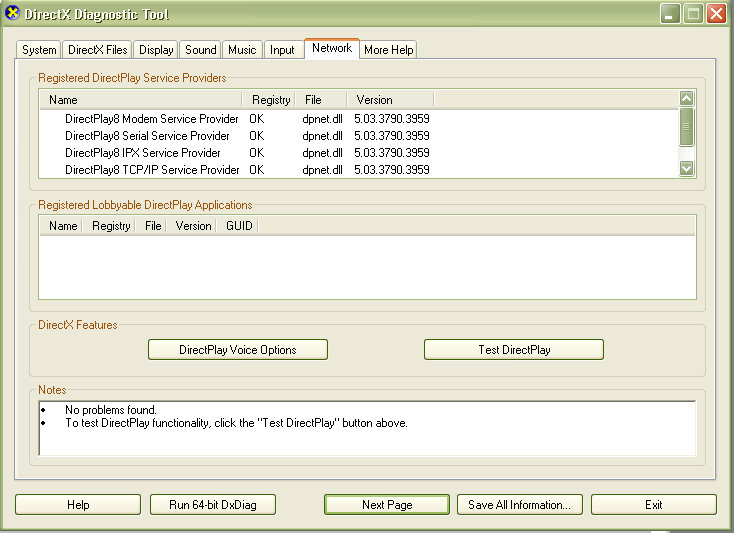Click the Exit button
734x533 pixels.
tap(653, 504)
